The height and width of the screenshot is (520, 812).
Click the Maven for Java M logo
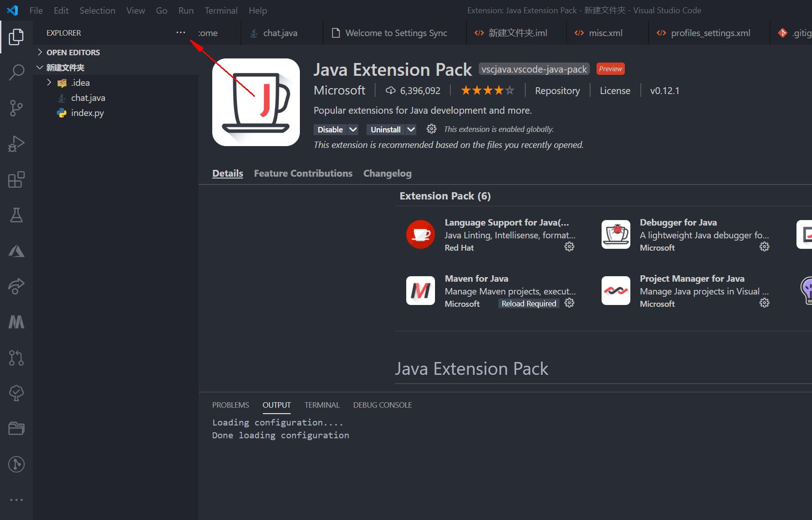420,290
